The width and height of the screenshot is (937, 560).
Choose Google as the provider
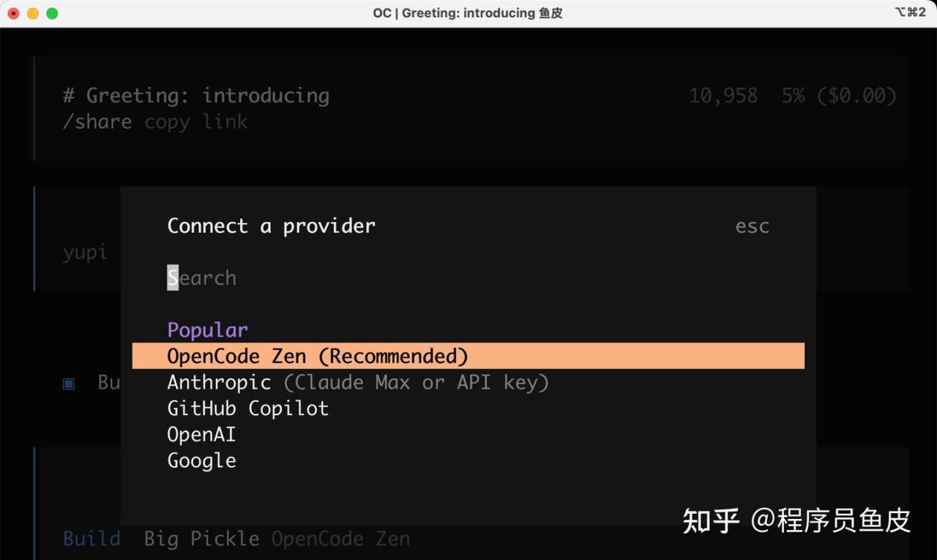tap(201, 460)
